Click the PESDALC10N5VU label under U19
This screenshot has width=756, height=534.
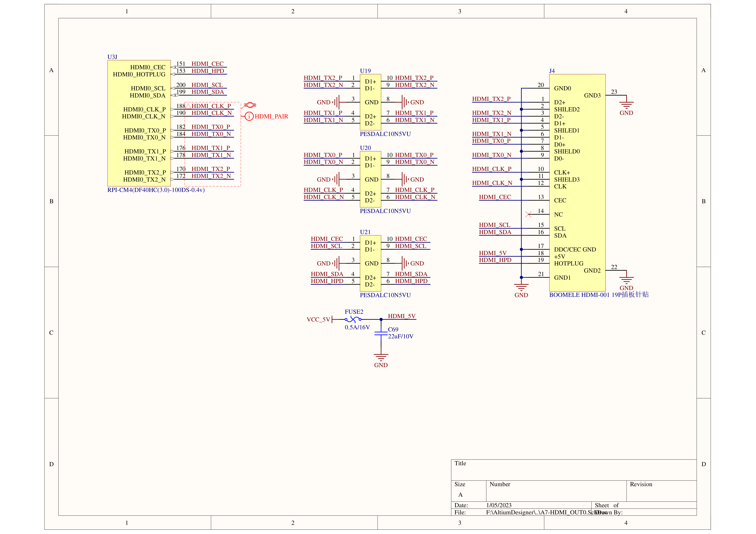[x=385, y=134]
